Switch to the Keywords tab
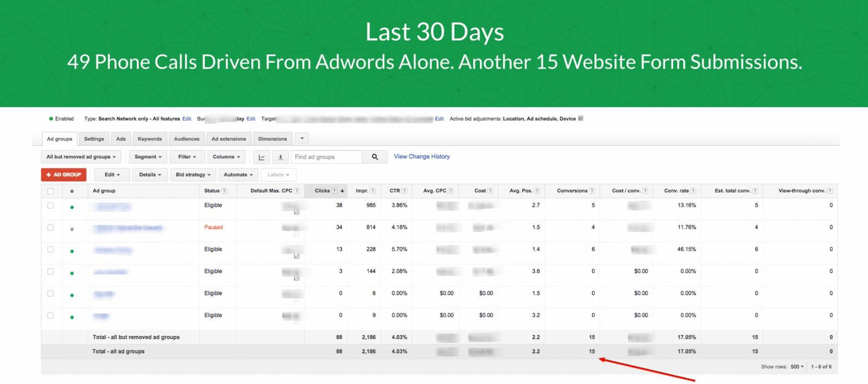The image size is (868, 384). tap(150, 139)
